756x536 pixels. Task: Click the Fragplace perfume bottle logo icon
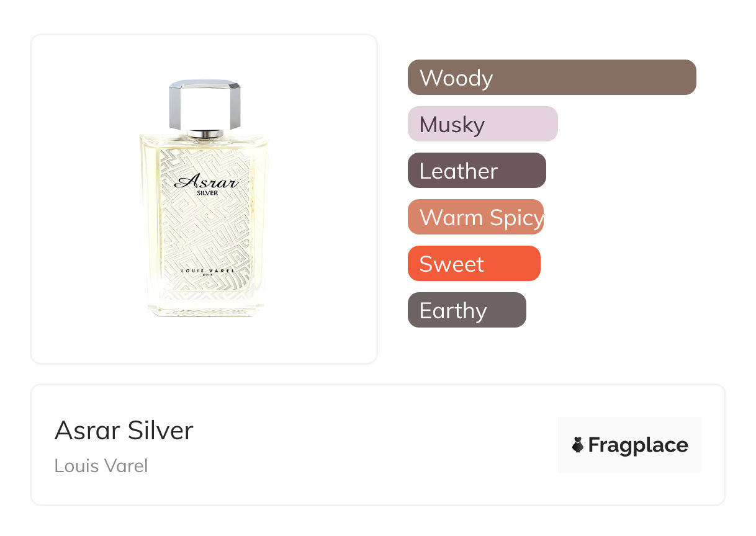[578, 445]
